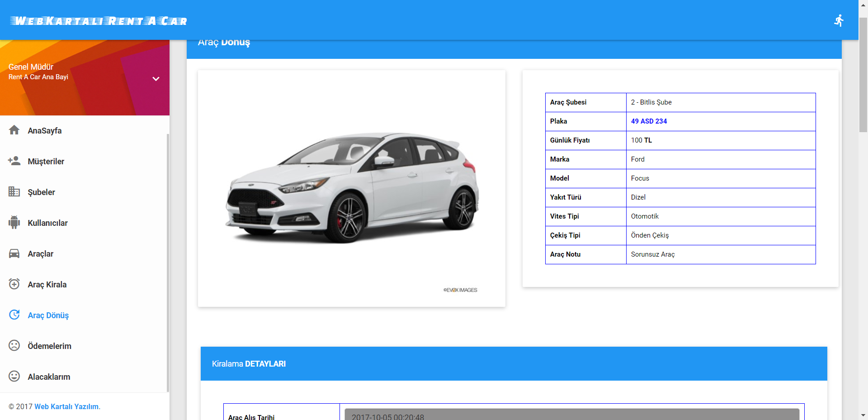
Task: Go to the Ödemelerim menu item
Action: click(x=49, y=346)
